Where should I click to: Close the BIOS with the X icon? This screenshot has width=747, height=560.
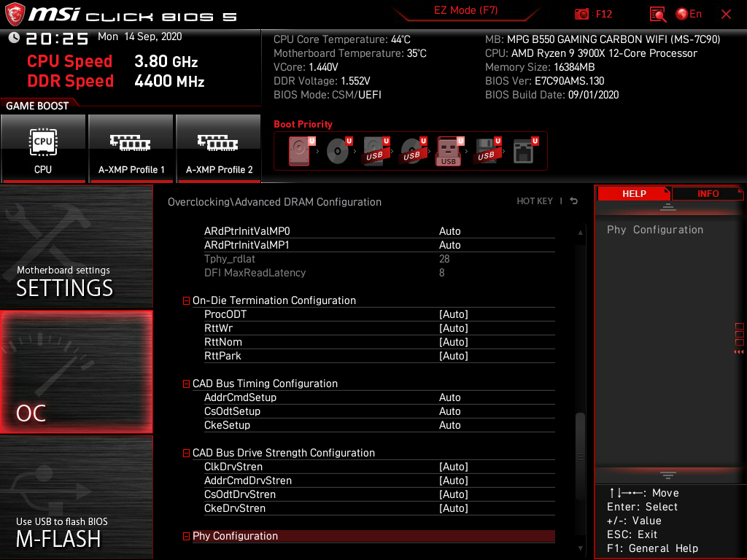tap(726, 15)
